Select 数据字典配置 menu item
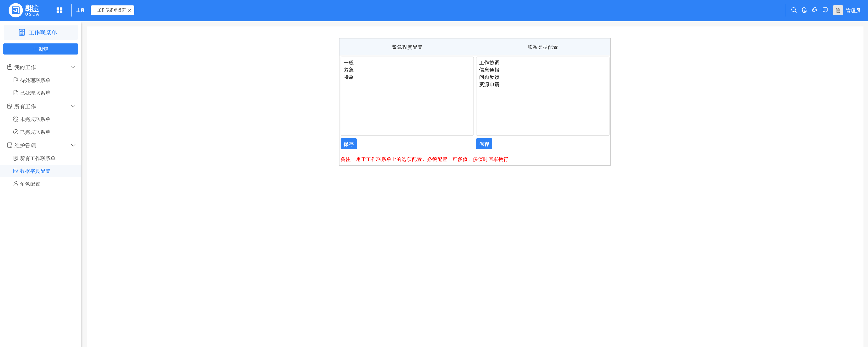This screenshot has width=868, height=347. [x=40, y=171]
